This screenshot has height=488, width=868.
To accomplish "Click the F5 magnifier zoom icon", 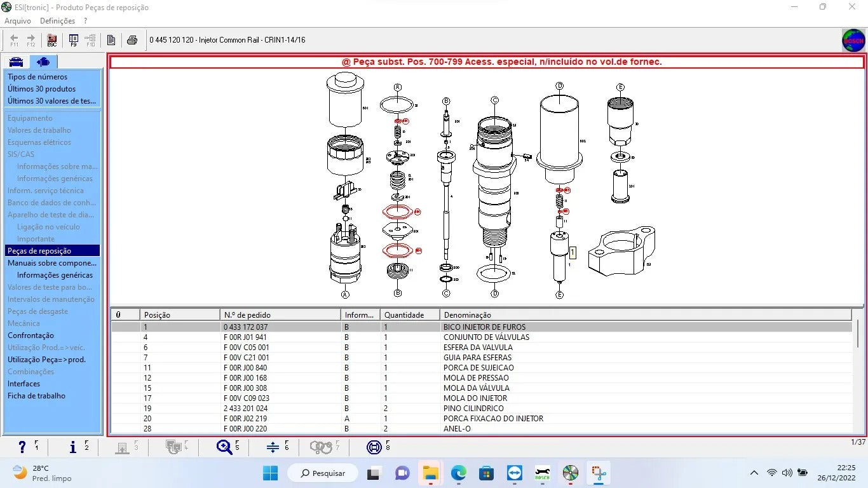I will pyautogui.click(x=224, y=447).
